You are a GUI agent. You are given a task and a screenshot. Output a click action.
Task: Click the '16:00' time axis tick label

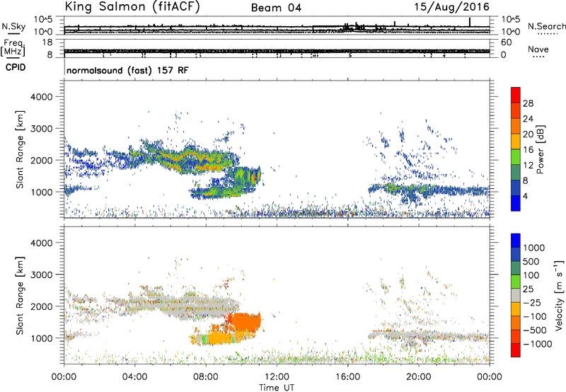coord(347,377)
